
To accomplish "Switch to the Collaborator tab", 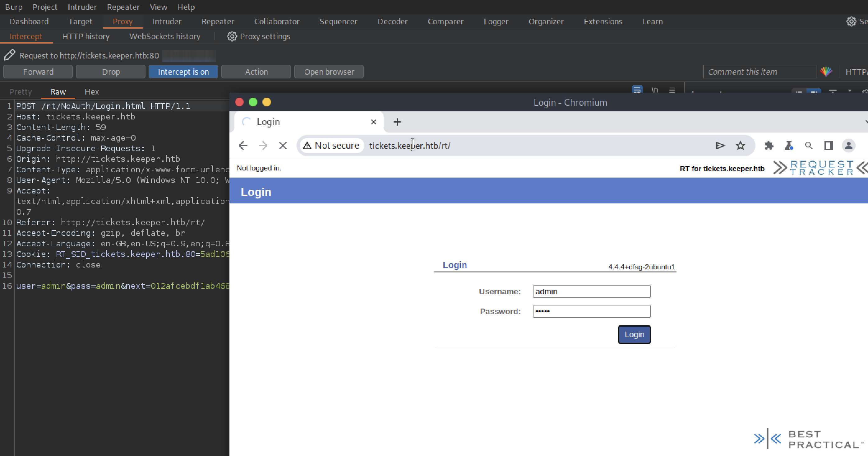I will pos(277,21).
